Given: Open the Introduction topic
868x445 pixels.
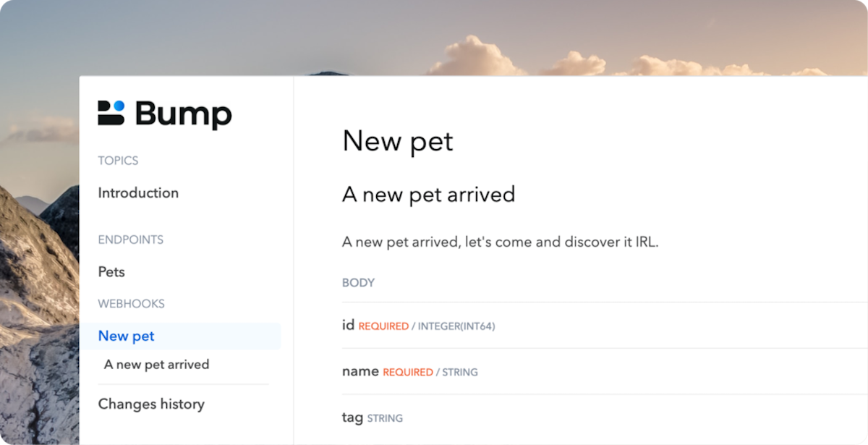Looking at the screenshot, I should click(x=137, y=192).
